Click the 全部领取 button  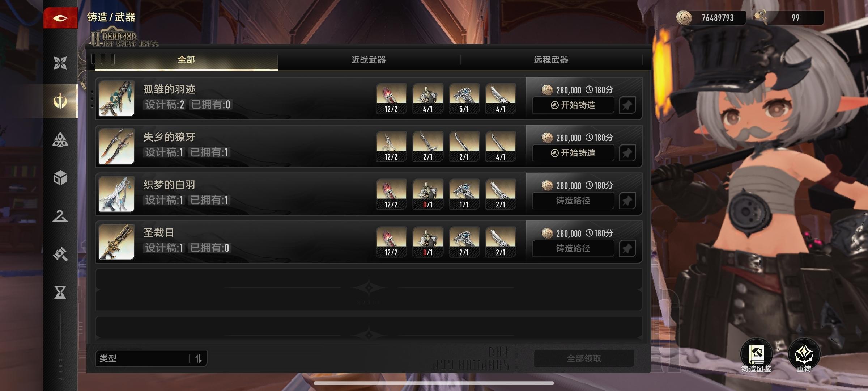584,358
